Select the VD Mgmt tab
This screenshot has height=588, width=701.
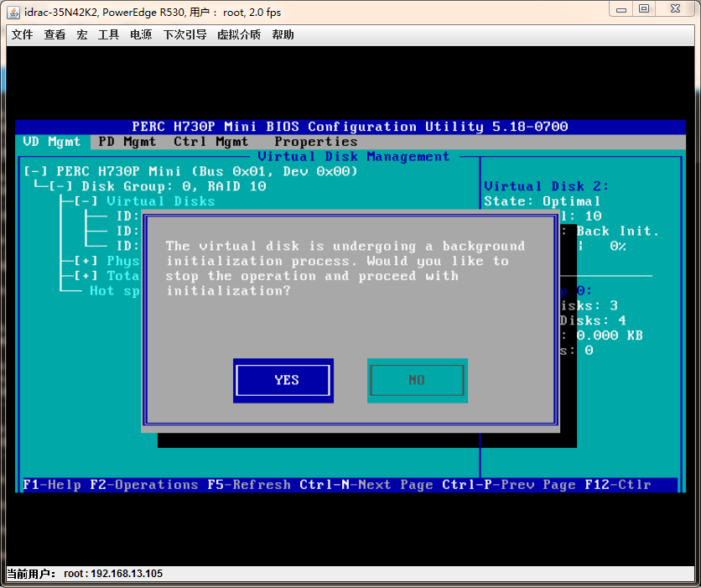pos(51,142)
